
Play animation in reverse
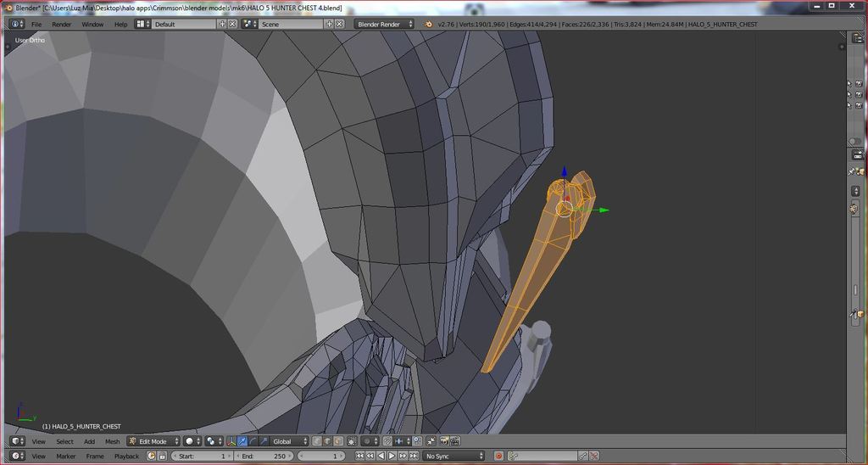(381, 456)
